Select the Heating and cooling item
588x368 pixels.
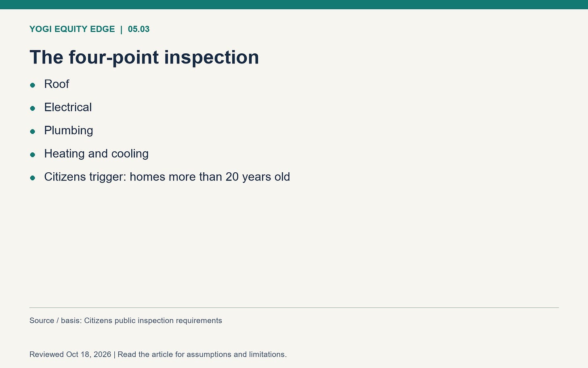click(96, 154)
